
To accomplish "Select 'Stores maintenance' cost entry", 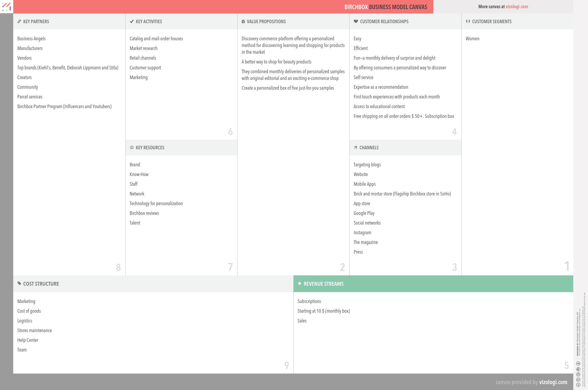I will coord(34,330).
